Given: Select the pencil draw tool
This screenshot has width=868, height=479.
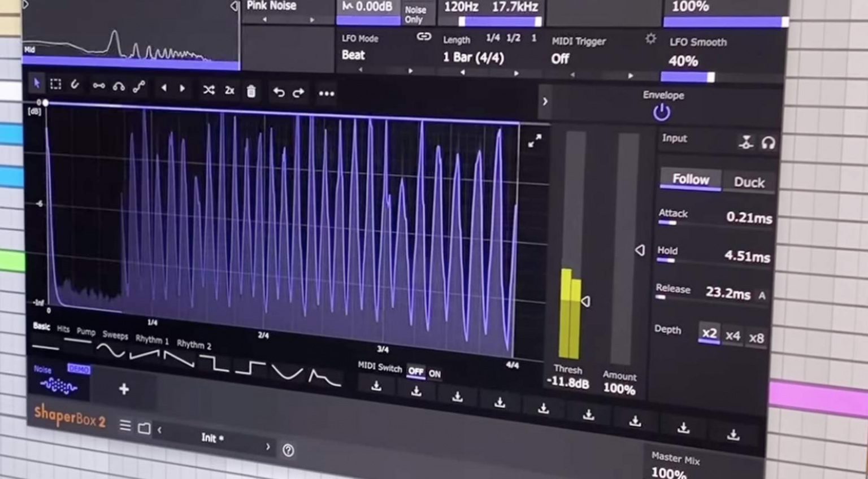Looking at the screenshot, I should (75, 85).
